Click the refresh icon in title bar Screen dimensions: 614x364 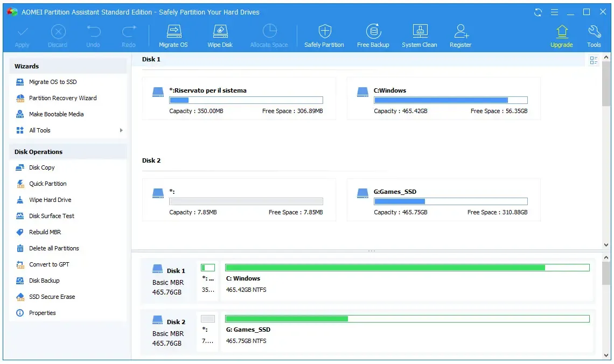coord(538,12)
